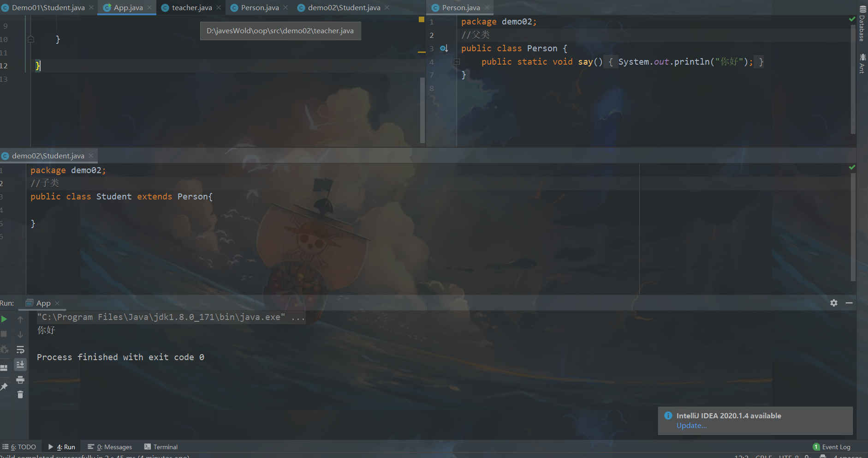868x458 pixels.
Task: Pin the Run tab with pin icon
Action: pyautogui.click(x=4, y=386)
